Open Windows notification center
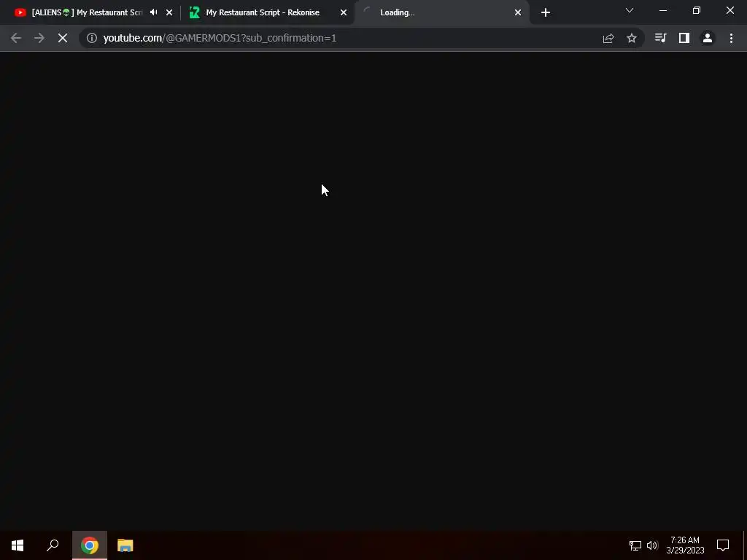Image resolution: width=747 pixels, height=560 pixels. tap(723, 545)
